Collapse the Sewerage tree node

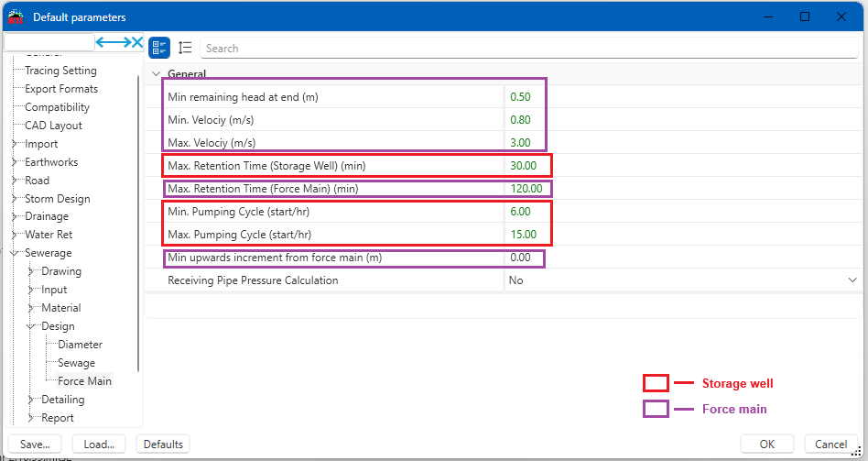pos(15,254)
